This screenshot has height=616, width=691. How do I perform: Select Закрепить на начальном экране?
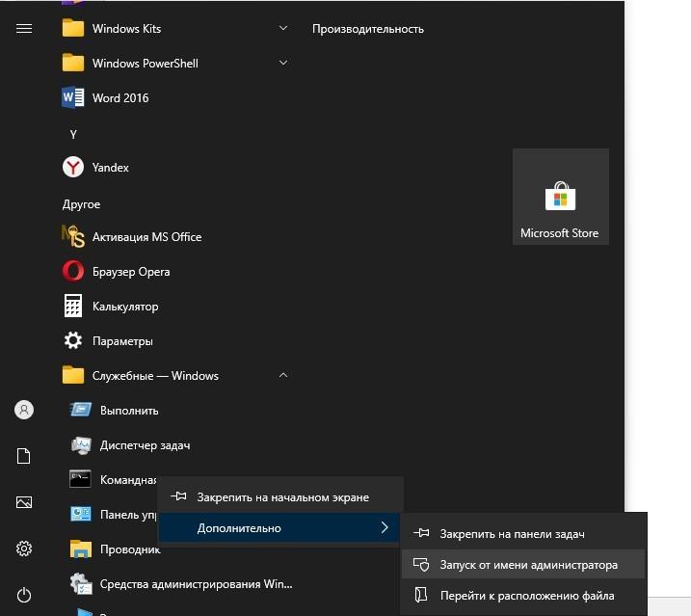pyautogui.click(x=280, y=496)
